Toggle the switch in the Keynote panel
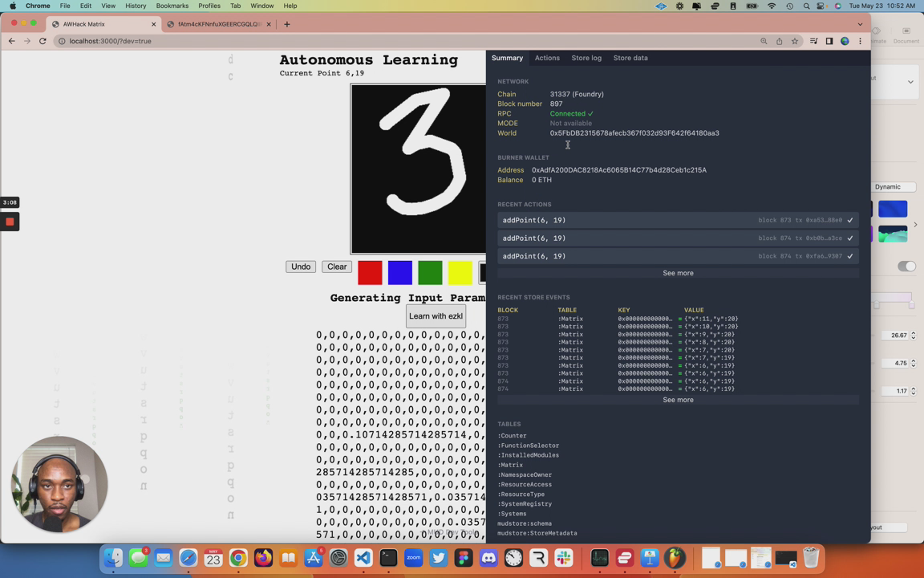 906,267
